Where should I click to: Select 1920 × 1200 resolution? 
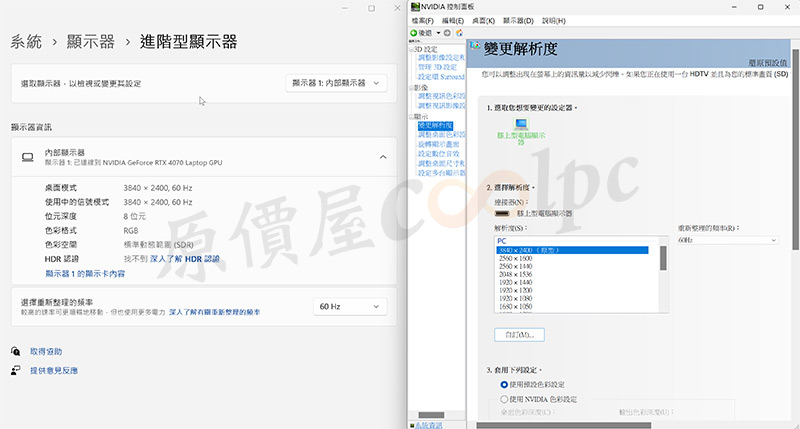[x=515, y=290]
